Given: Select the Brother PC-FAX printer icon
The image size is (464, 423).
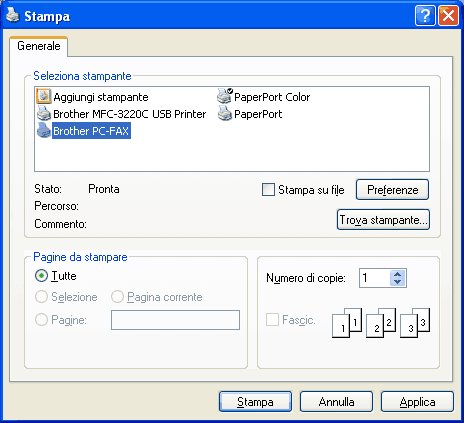Looking at the screenshot, I should click(44, 130).
